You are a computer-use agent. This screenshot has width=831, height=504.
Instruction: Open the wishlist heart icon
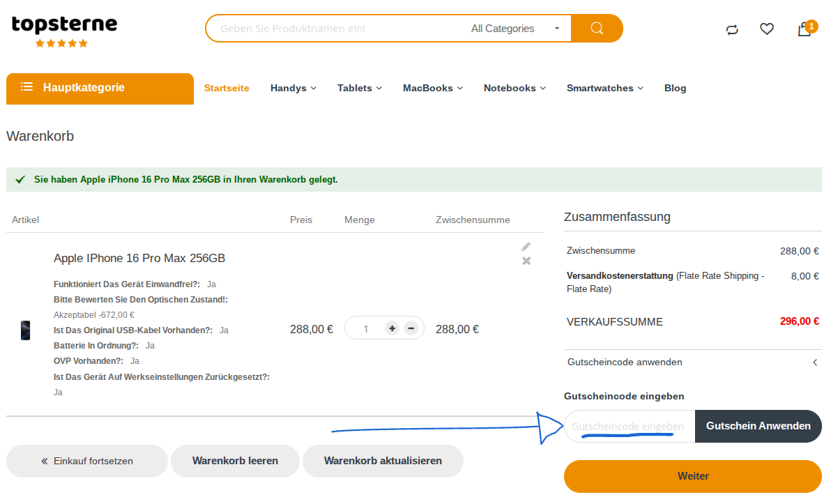click(766, 29)
